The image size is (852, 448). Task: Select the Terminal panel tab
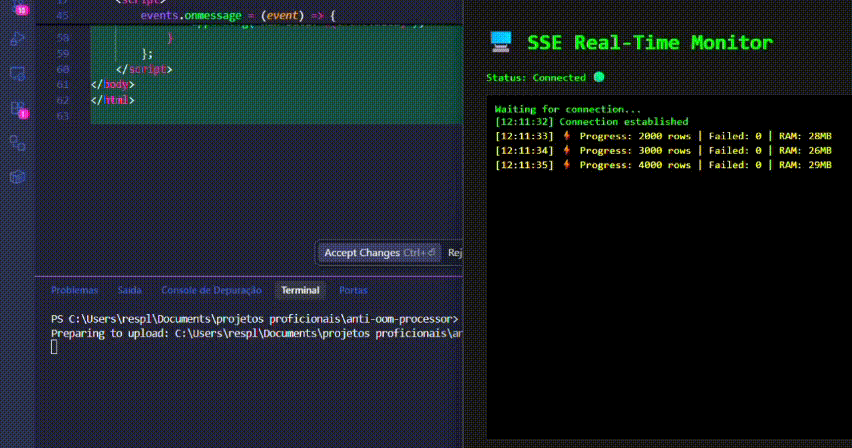tap(300, 290)
